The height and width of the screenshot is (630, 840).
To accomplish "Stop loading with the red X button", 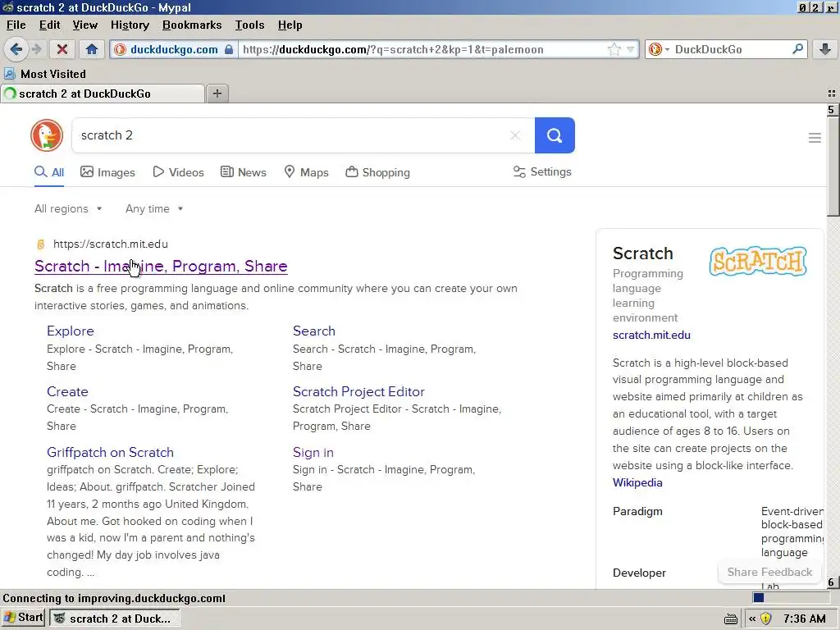I will [x=62, y=49].
